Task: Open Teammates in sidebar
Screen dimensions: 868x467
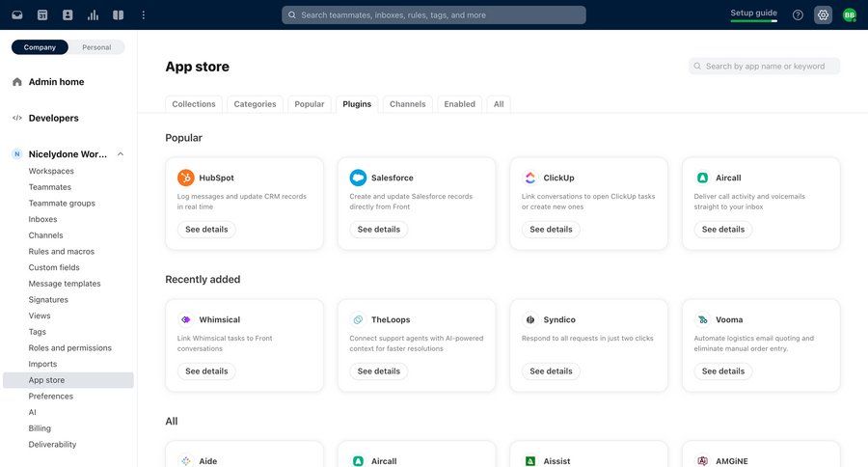Action: [x=50, y=187]
